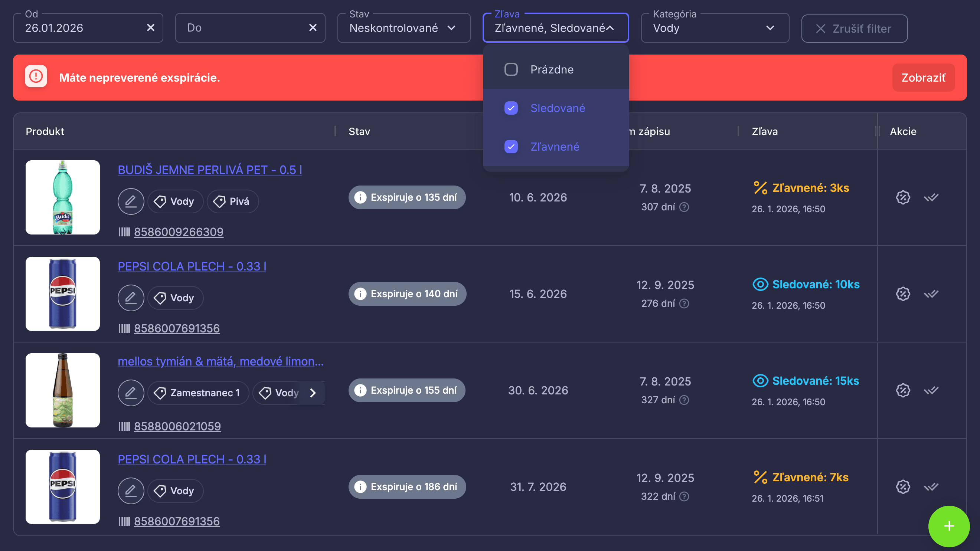Check the Prázdne checkbox option
The width and height of the screenshot is (980, 551).
click(511, 70)
